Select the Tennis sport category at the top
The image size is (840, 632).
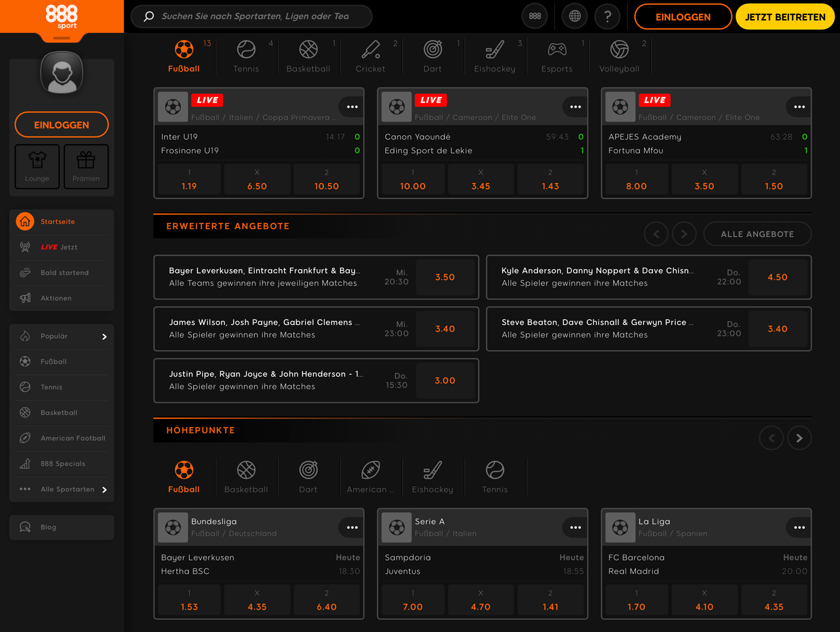[x=246, y=55]
